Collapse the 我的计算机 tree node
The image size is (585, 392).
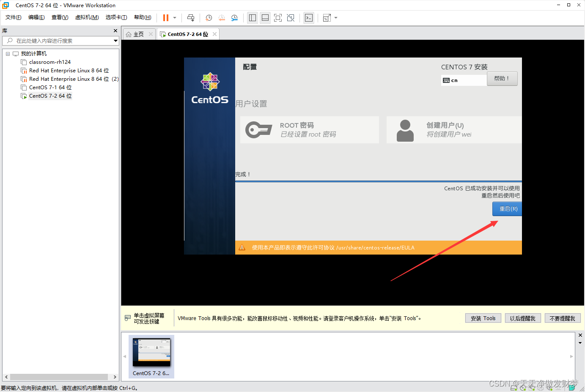[8, 54]
